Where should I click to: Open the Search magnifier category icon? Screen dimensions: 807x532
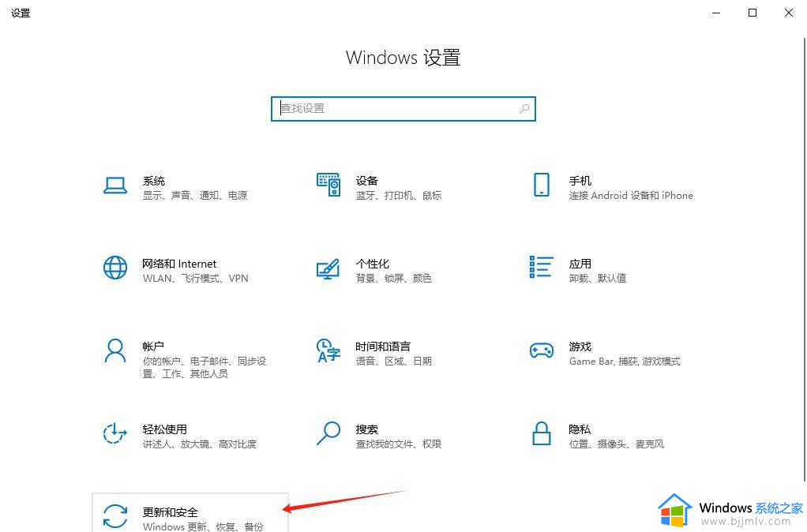click(x=328, y=433)
